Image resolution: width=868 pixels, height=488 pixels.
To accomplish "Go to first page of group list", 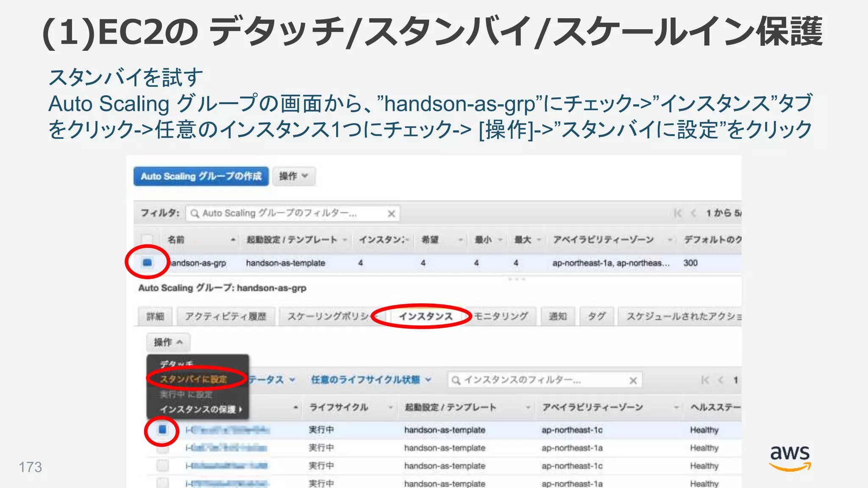I will click(x=678, y=213).
